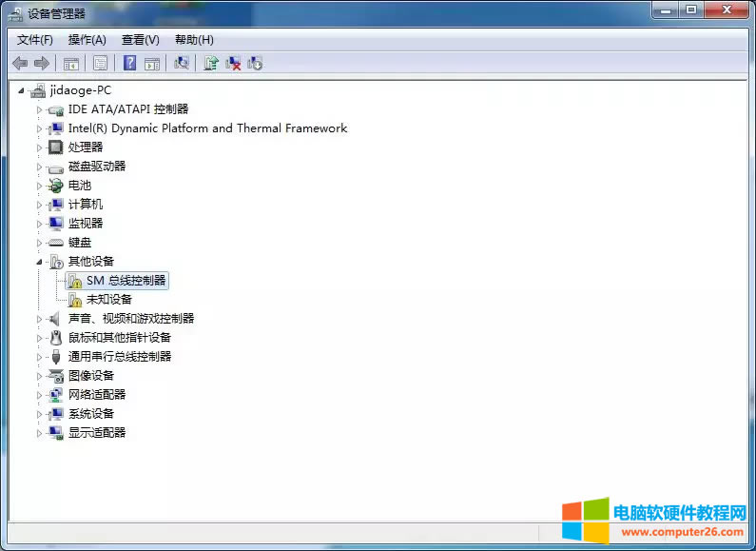Click the Show/Hide console tree icon
This screenshot has width=756, height=551.
(x=71, y=63)
